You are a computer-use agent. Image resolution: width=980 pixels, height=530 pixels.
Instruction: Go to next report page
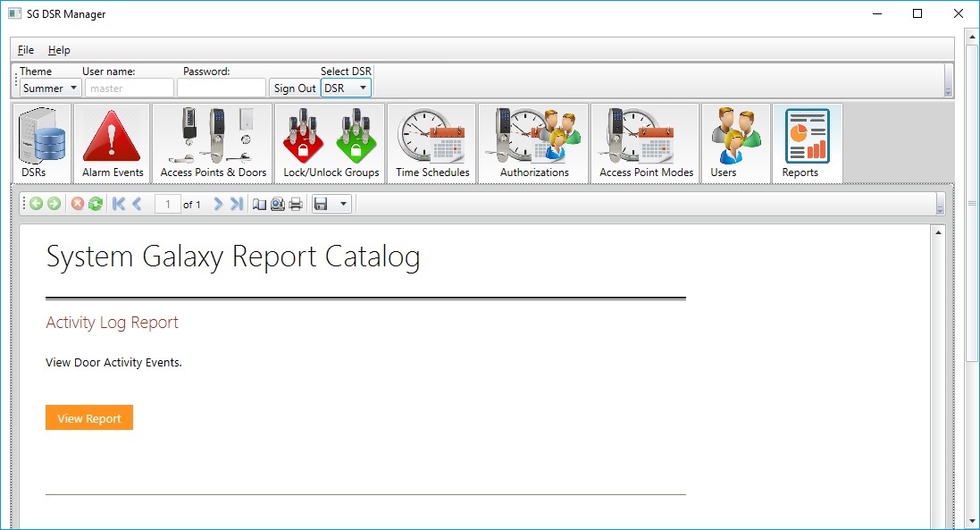click(x=217, y=204)
